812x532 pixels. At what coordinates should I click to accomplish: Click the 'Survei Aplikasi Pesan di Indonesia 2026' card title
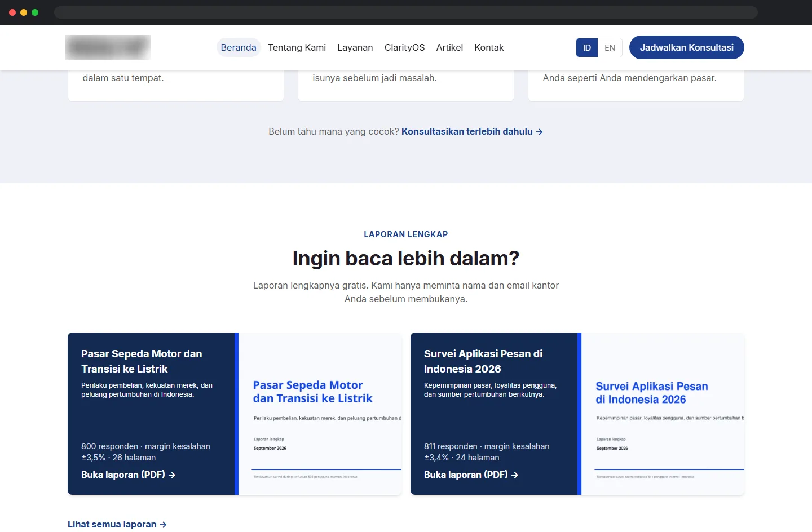pyautogui.click(x=483, y=361)
